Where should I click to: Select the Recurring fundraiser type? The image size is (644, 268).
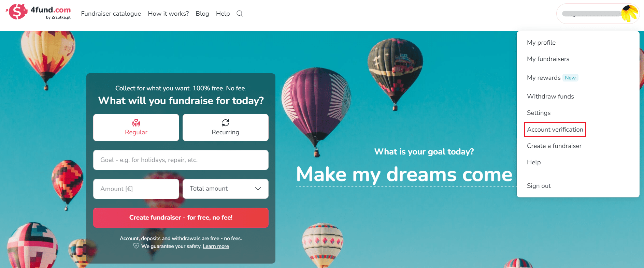(x=226, y=128)
